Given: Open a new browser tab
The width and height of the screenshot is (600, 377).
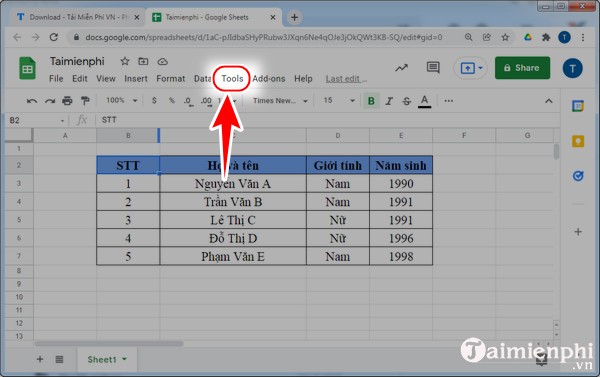Looking at the screenshot, I should coord(294,17).
